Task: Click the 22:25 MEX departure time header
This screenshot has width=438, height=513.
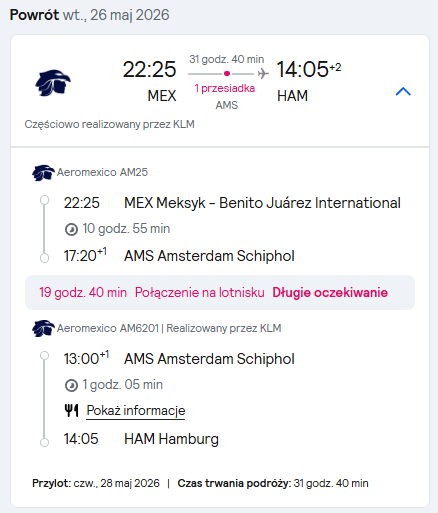Action: 150,82
